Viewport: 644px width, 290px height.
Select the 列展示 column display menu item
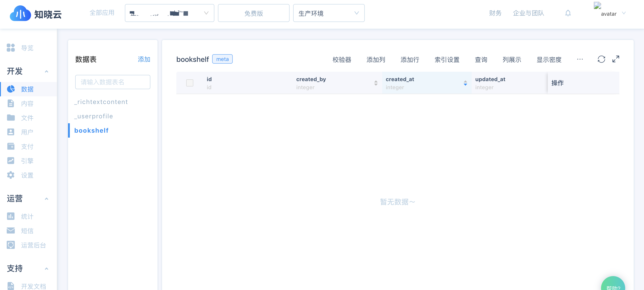coord(512,60)
